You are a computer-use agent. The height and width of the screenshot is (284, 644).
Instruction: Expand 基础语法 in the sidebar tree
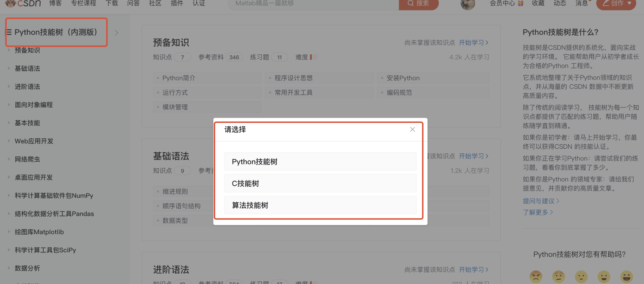click(9, 68)
